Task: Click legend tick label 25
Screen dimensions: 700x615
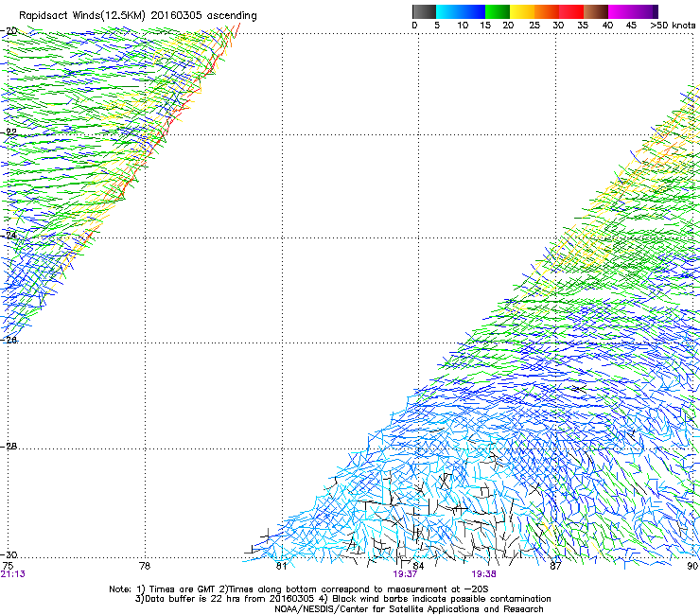Action: click(534, 26)
